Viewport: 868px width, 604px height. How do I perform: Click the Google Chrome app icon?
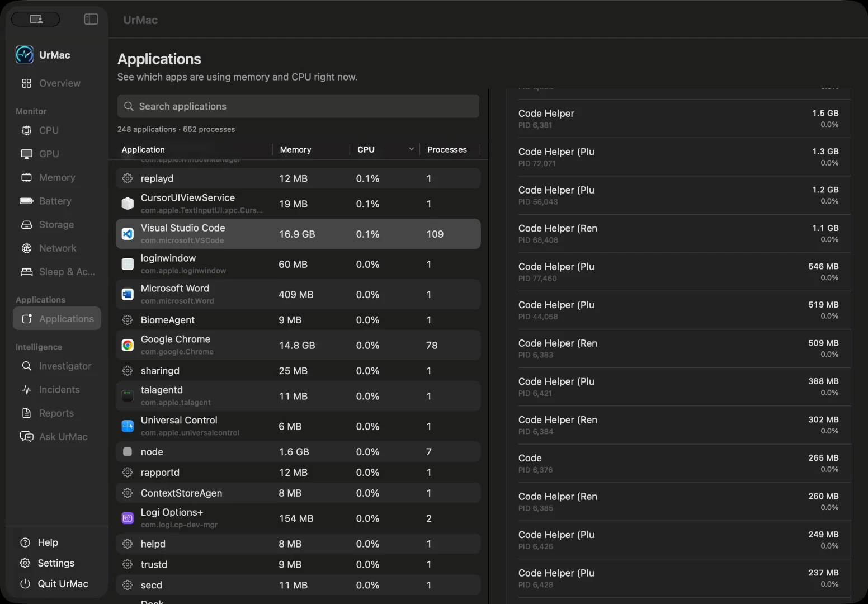[x=128, y=345]
